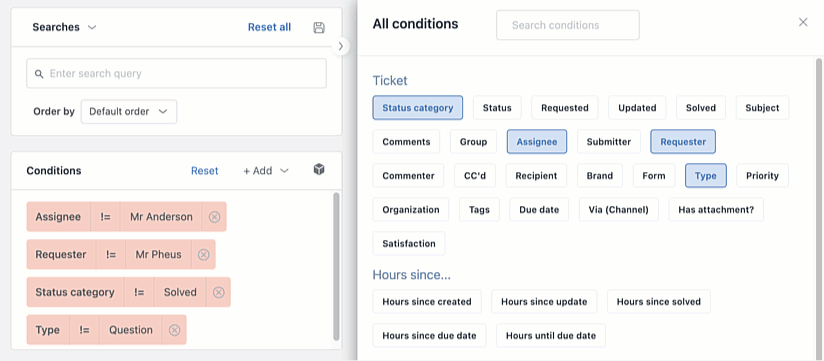The image size is (824, 361).
Task: Open the Order by Default order dropdown
Action: click(x=129, y=111)
